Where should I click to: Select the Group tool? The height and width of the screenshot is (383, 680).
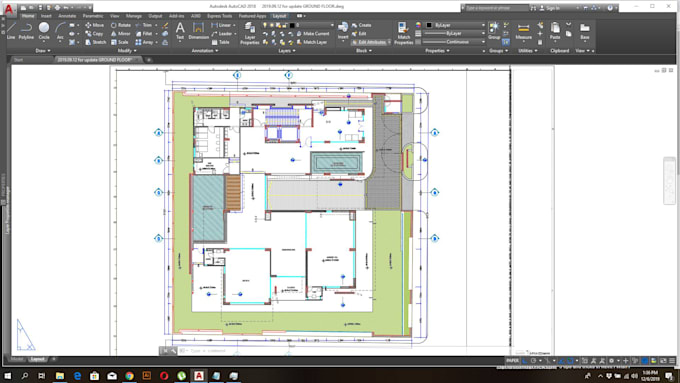[x=494, y=30]
